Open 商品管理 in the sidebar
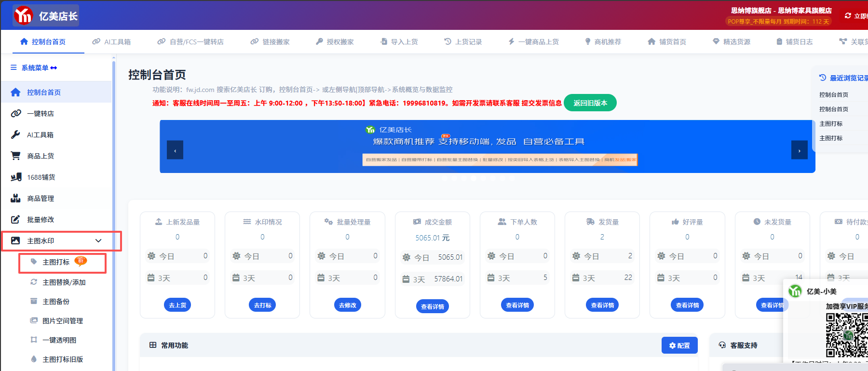This screenshot has height=371, width=868. (x=41, y=199)
